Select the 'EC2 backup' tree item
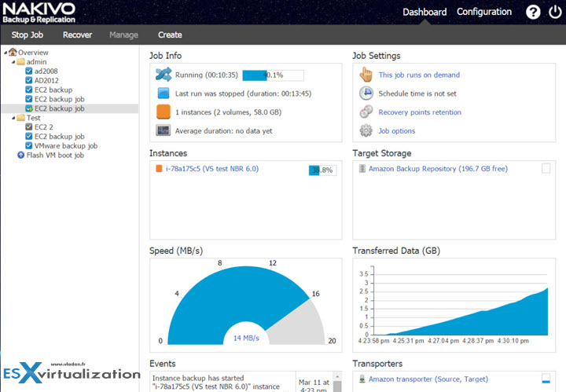 click(53, 90)
